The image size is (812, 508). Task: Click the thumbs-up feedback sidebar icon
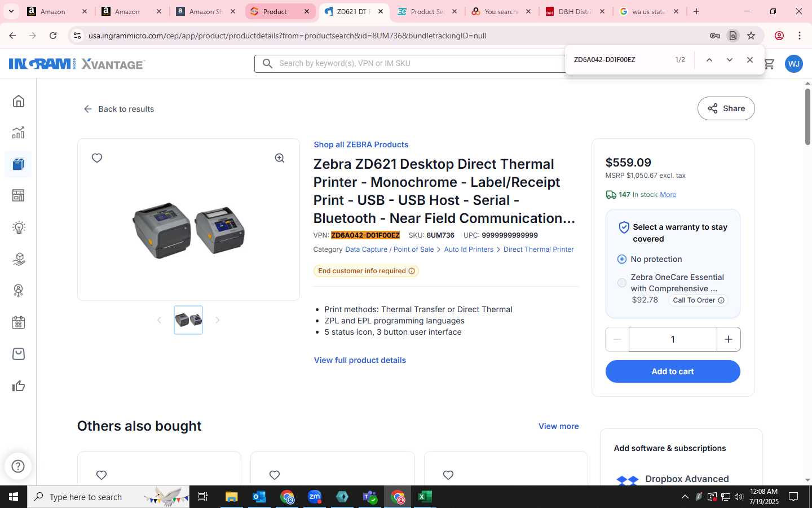click(19, 386)
